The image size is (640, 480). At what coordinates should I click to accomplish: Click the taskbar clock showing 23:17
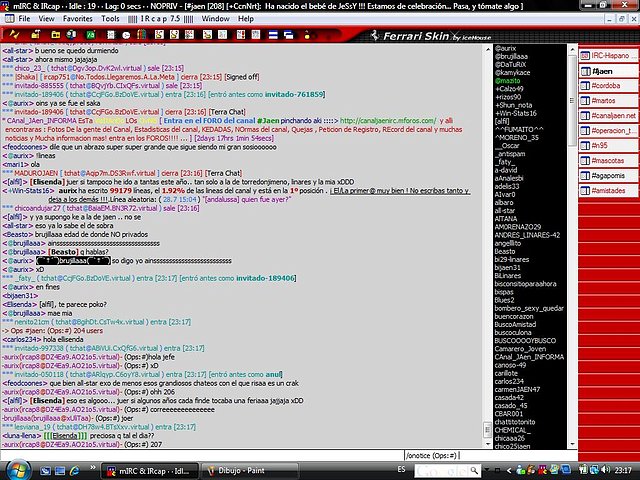pos(623,471)
